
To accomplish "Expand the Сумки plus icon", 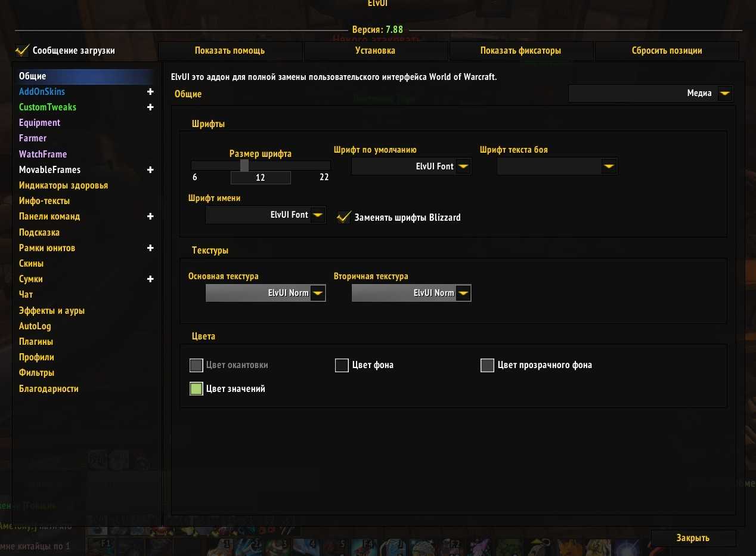I will coord(150,279).
